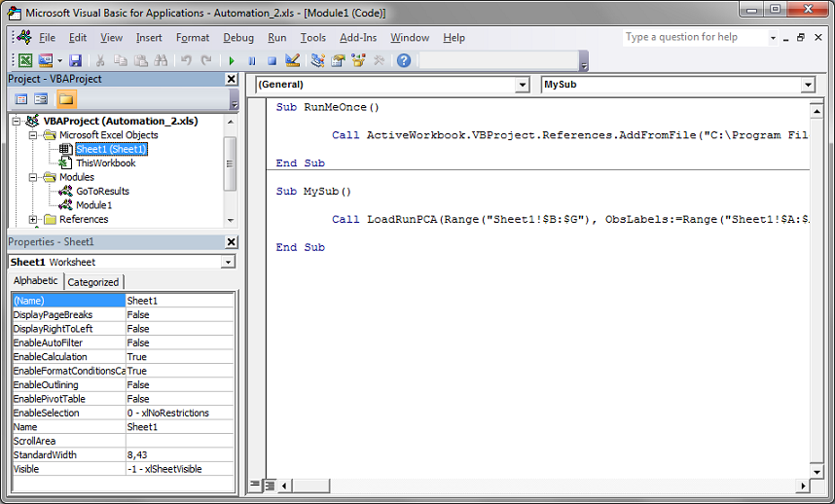Image resolution: width=835 pixels, height=504 pixels.
Task: Open the Object Browser icon
Action: (x=358, y=60)
